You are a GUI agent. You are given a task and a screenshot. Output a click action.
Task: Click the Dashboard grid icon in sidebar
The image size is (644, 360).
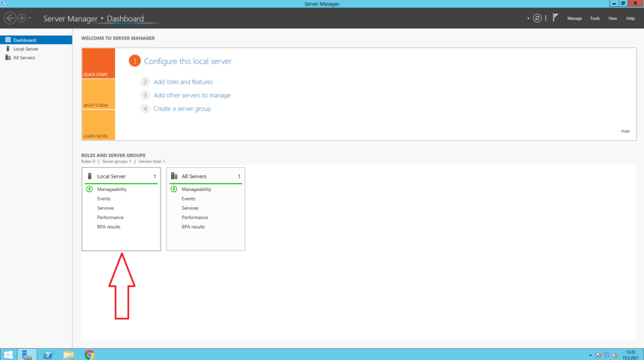point(8,40)
